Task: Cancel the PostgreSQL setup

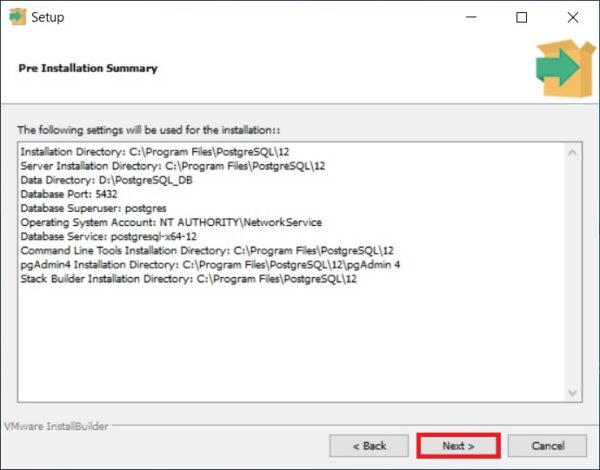Action: click(x=547, y=446)
